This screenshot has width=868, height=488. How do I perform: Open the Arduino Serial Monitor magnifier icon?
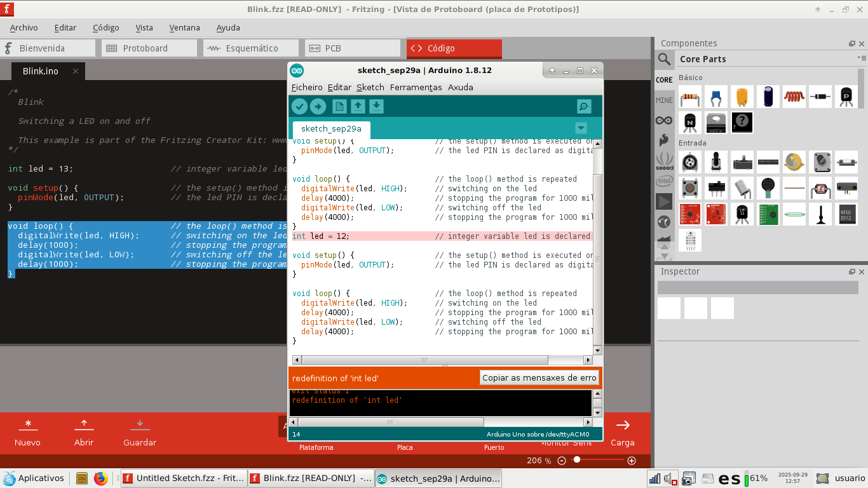(583, 107)
